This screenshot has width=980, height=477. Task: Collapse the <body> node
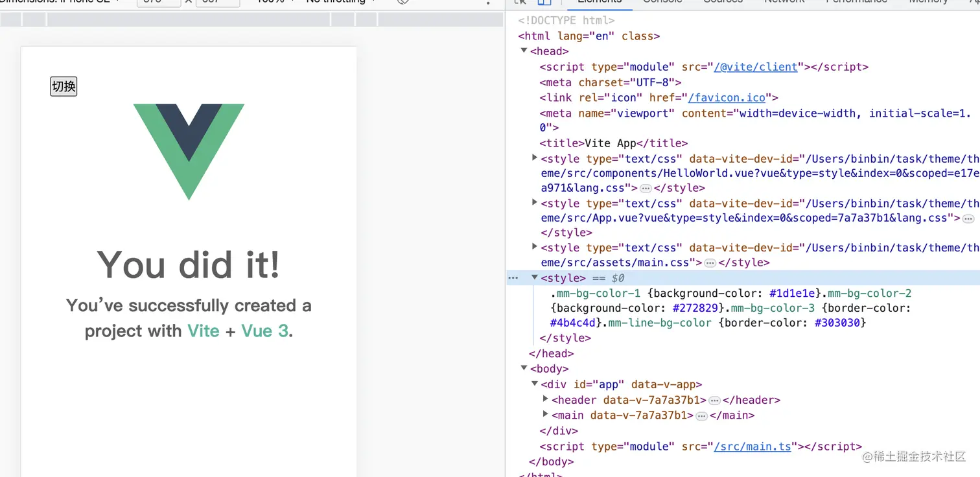pos(524,368)
